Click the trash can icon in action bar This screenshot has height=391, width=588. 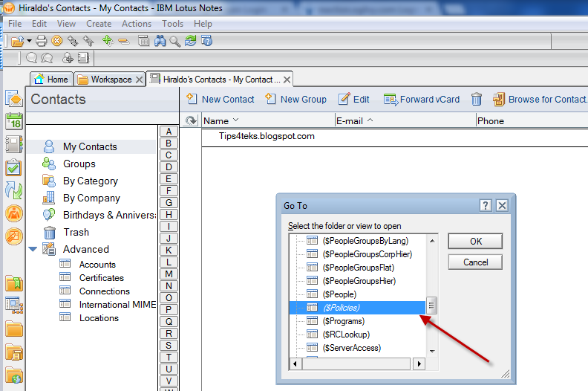pyautogui.click(x=476, y=99)
